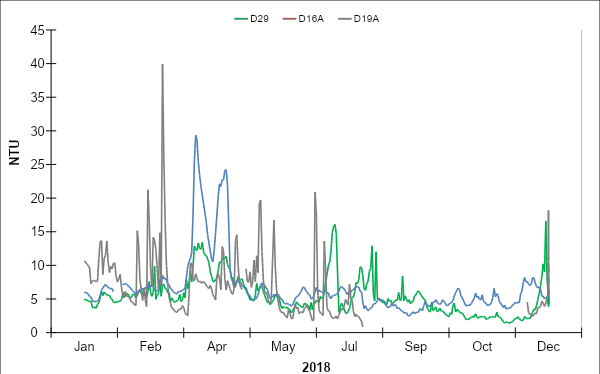Click the May x-axis label
The image size is (600, 374).
(283, 347)
